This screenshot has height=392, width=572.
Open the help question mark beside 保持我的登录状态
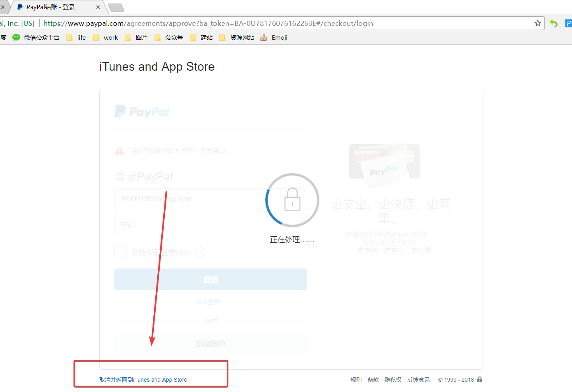(x=201, y=252)
